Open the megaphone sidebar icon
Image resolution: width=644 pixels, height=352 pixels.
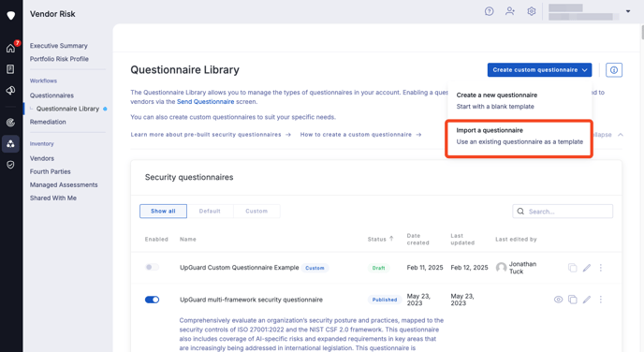point(10,90)
